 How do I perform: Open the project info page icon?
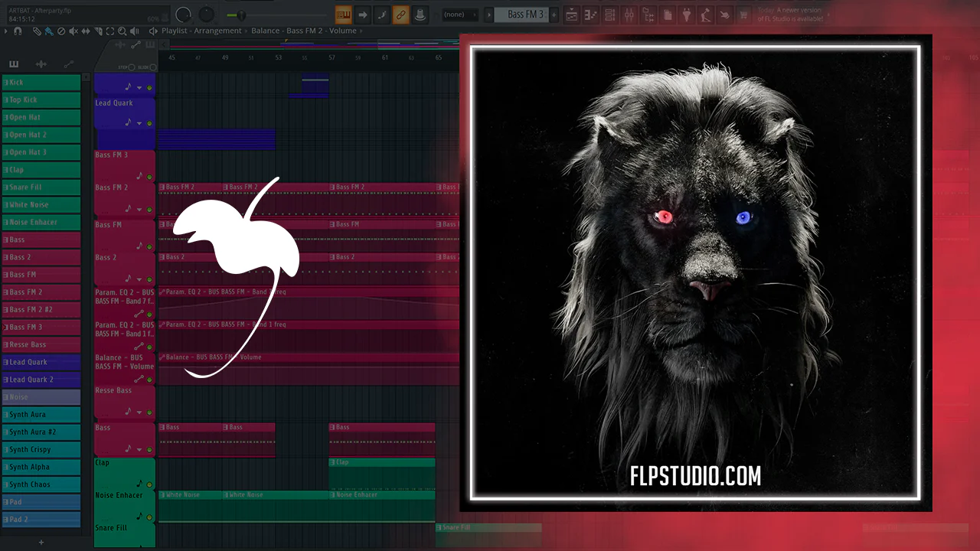pos(667,15)
